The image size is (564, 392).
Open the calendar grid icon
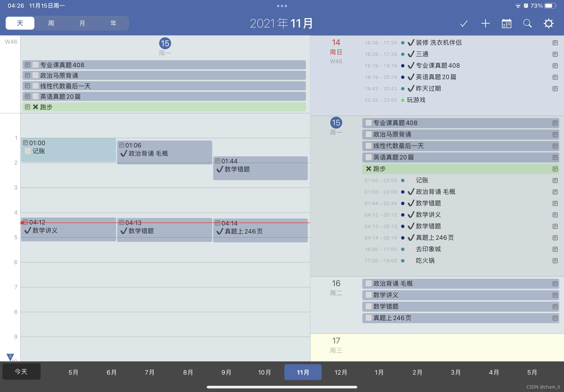coord(506,24)
